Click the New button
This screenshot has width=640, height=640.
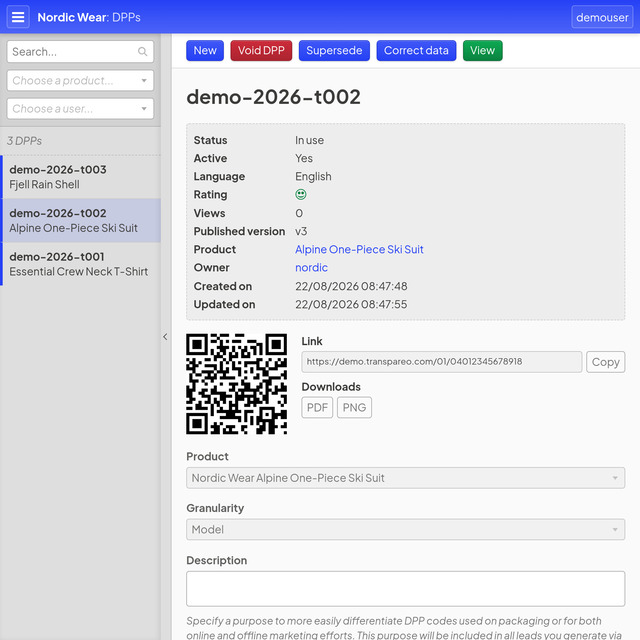click(x=205, y=51)
